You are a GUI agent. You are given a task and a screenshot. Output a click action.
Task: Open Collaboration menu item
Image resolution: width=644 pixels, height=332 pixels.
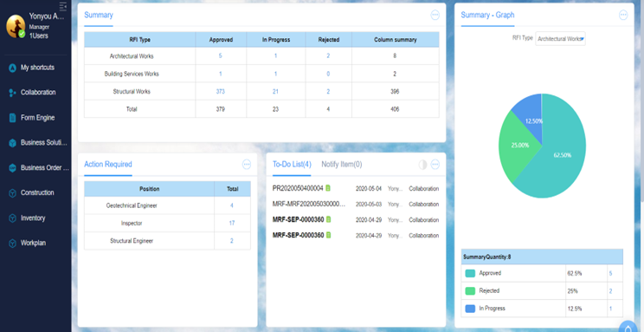click(x=38, y=93)
